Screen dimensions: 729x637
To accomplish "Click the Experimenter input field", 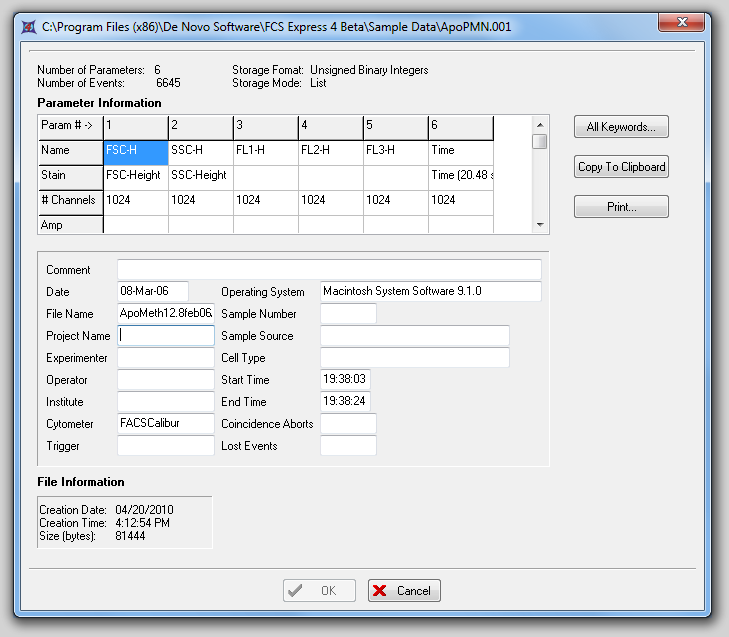I will click(166, 358).
